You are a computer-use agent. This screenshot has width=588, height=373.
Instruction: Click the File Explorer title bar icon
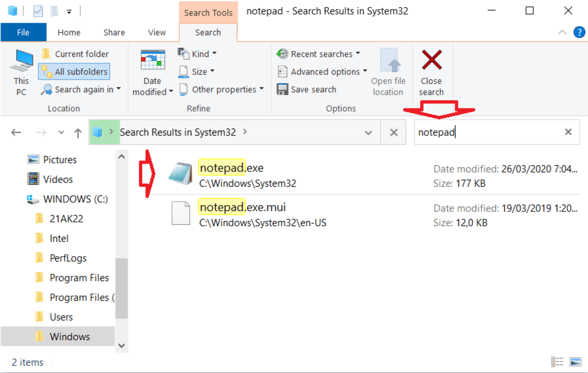(x=13, y=11)
